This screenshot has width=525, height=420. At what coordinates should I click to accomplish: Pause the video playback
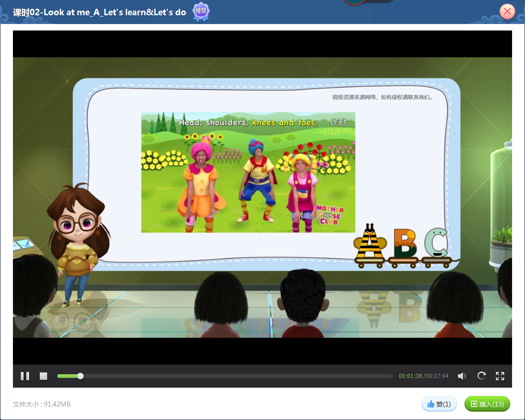(25, 376)
